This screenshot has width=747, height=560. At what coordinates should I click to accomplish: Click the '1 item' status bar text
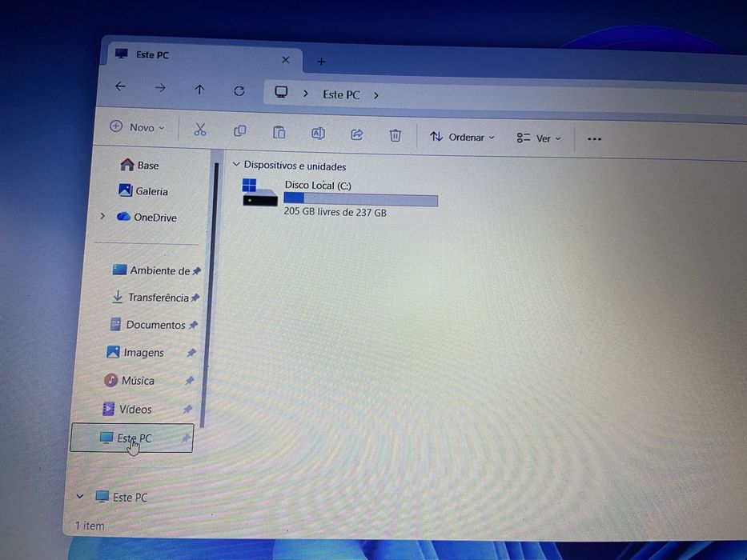90,526
